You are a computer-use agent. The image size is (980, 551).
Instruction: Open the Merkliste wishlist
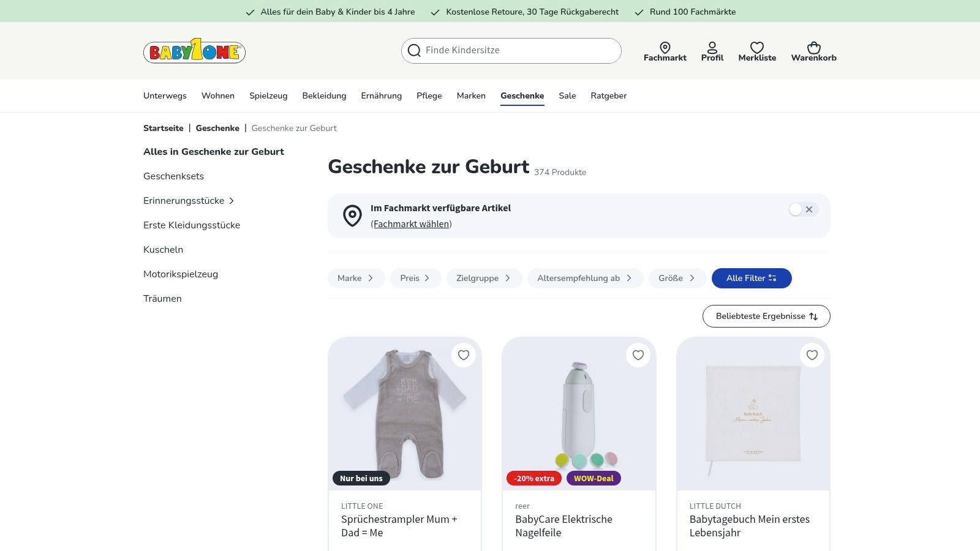757,51
